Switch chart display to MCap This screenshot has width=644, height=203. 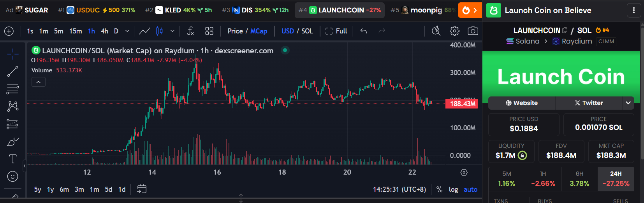click(x=259, y=31)
